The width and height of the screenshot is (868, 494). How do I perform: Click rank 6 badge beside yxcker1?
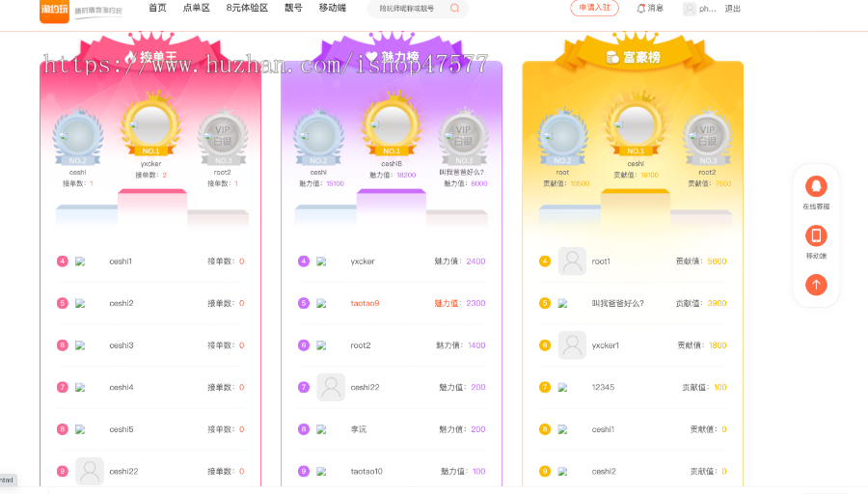click(x=545, y=345)
